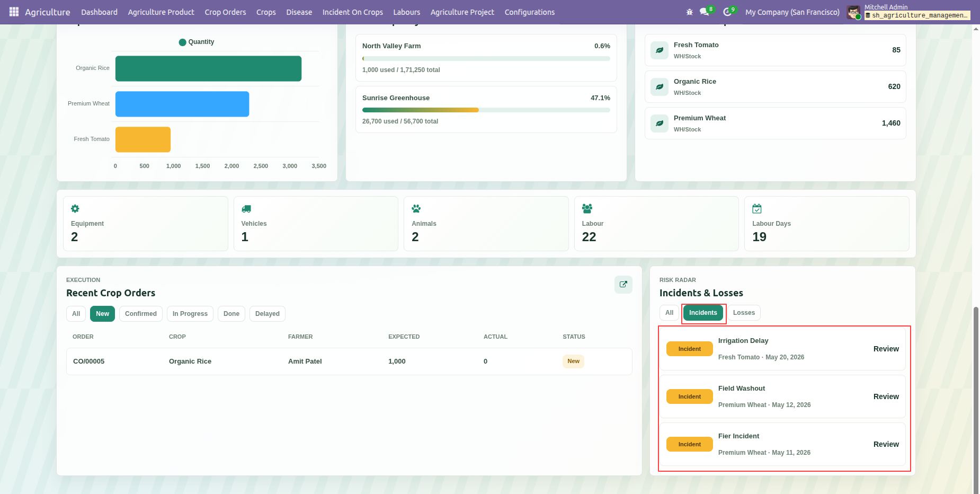Screen dimensions: 980x494
Task: Click the Irrigation Delay Incident badge
Action: point(690,349)
